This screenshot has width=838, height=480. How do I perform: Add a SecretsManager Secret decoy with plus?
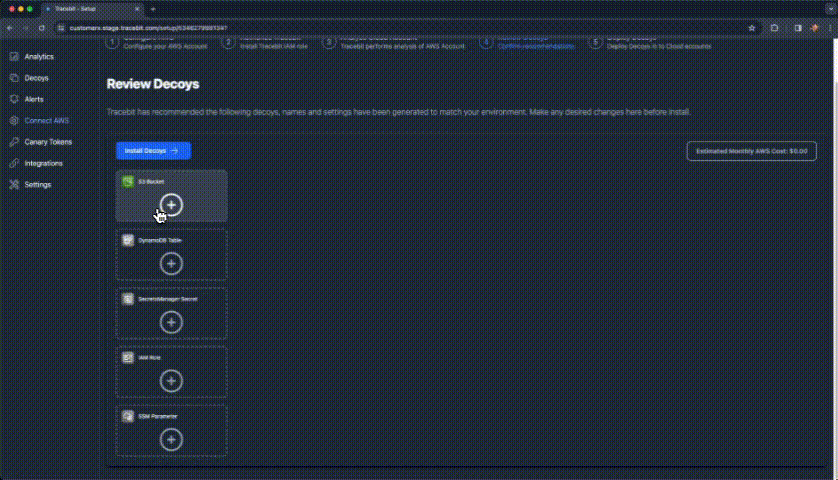point(171,322)
